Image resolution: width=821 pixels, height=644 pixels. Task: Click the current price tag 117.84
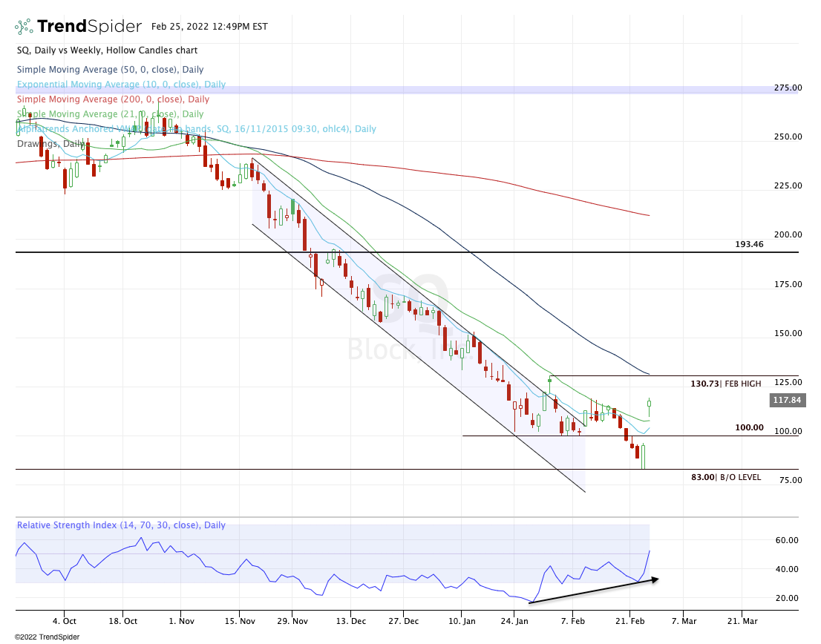point(788,400)
